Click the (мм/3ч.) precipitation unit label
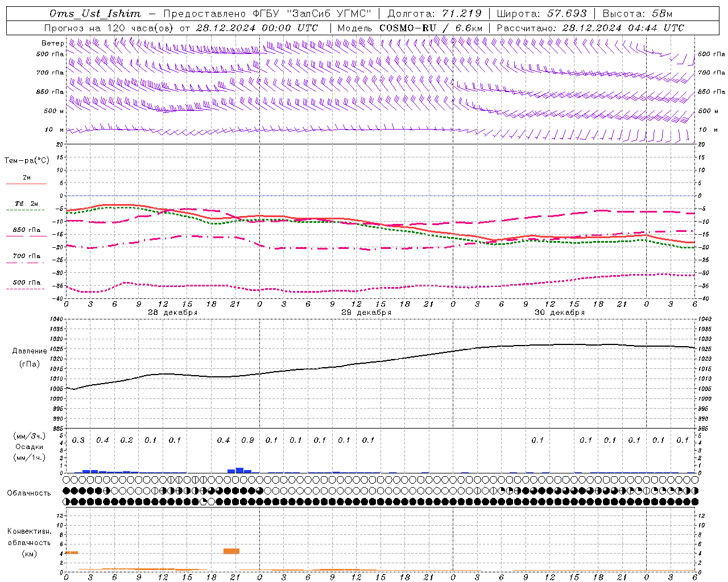Viewport: 728px width, 582px height. (30, 436)
